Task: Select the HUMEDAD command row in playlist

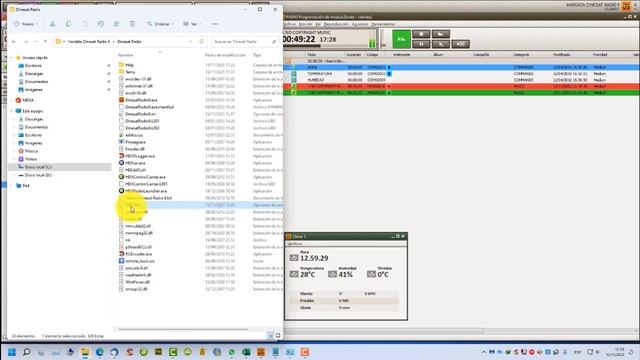Action: (x=462, y=80)
